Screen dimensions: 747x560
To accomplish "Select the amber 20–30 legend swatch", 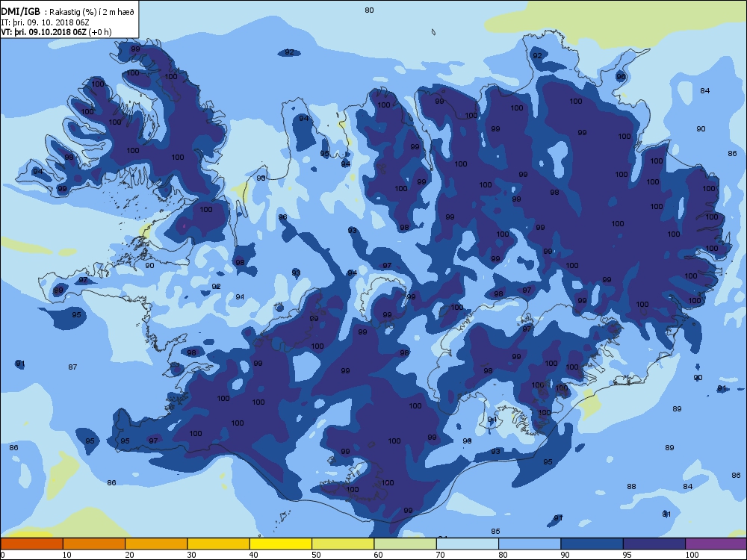I will click(156, 544).
